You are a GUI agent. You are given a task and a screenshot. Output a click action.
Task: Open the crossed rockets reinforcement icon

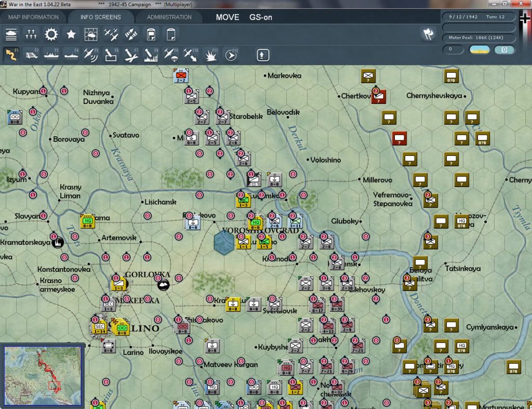(x=131, y=34)
